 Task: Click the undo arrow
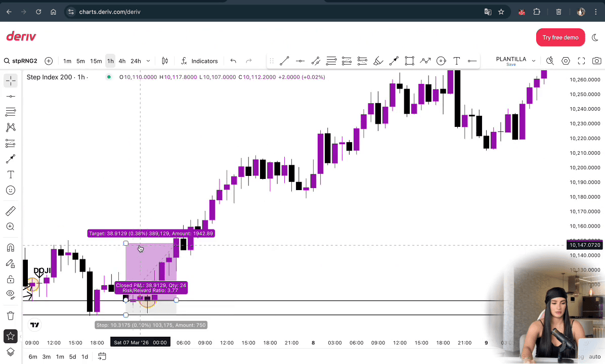pos(233,61)
